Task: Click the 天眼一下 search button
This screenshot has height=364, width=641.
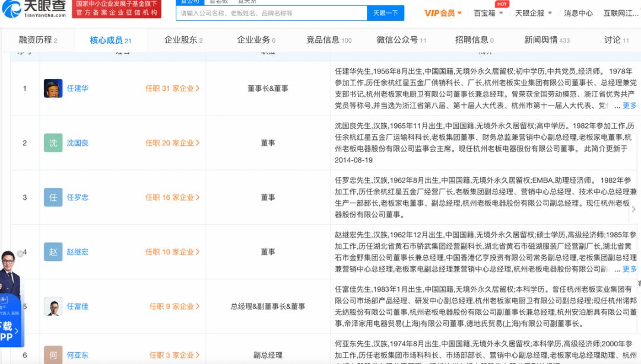Action: (x=386, y=13)
